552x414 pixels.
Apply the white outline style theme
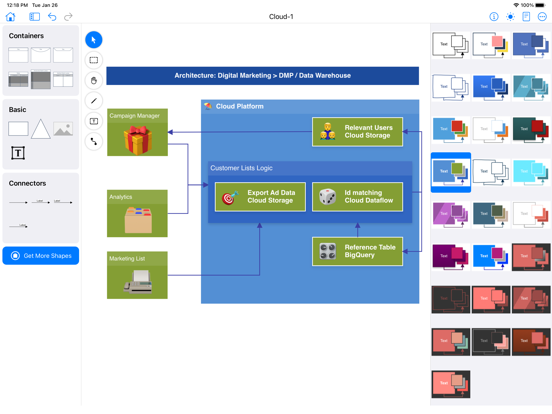pos(451,45)
